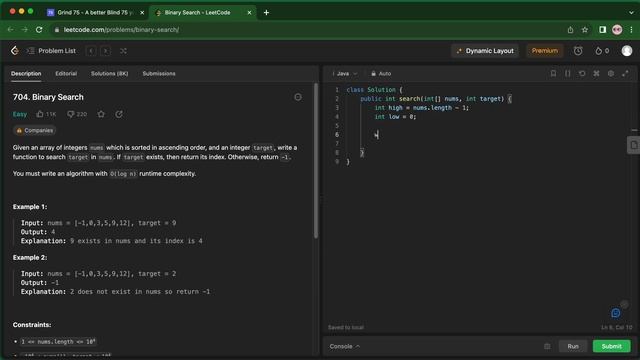Open Chrome side panel icon

click(x=602, y=30)
